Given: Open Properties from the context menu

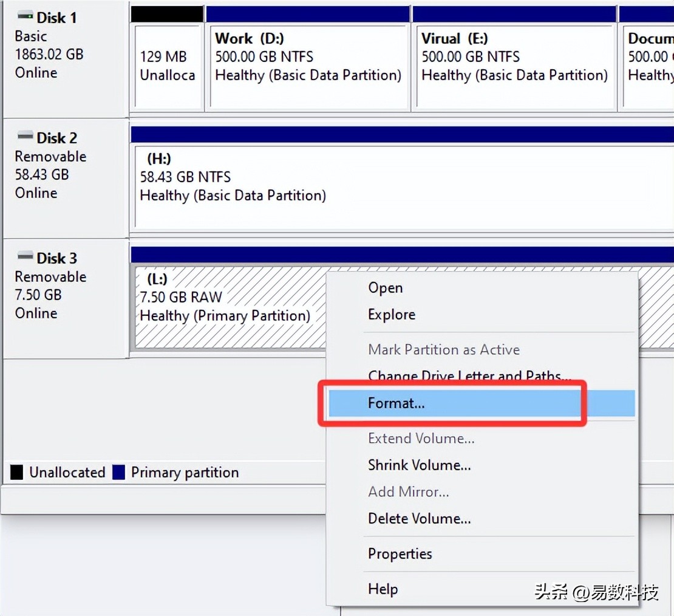Looking at the screenshot, I should coord(400,554).
